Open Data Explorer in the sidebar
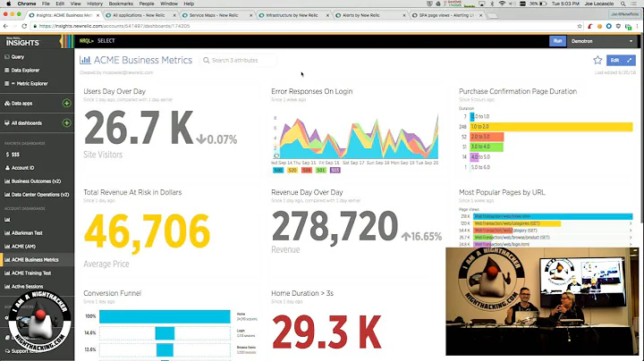Image resolution: width=644 pixels, height=361 pixels. tap(21, 71)
